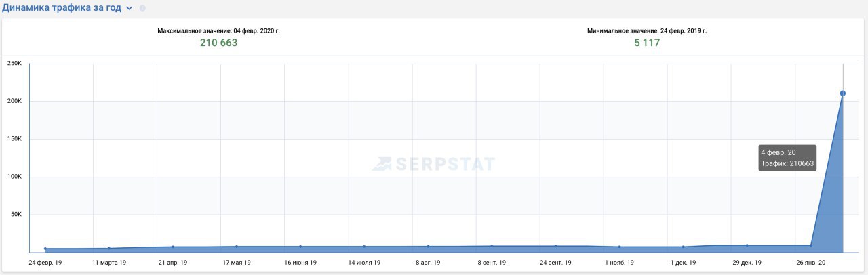Select the data point above "24 сент. 19"
The height and width of the screenshot is (275, 868).
[x=555, y=246]
